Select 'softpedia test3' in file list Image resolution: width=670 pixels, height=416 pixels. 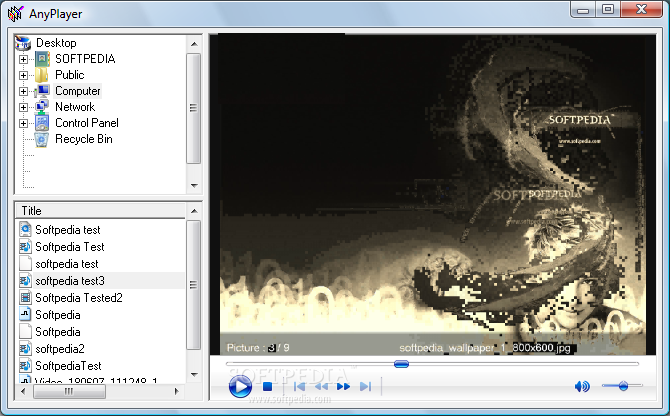[x=101, y=281]
